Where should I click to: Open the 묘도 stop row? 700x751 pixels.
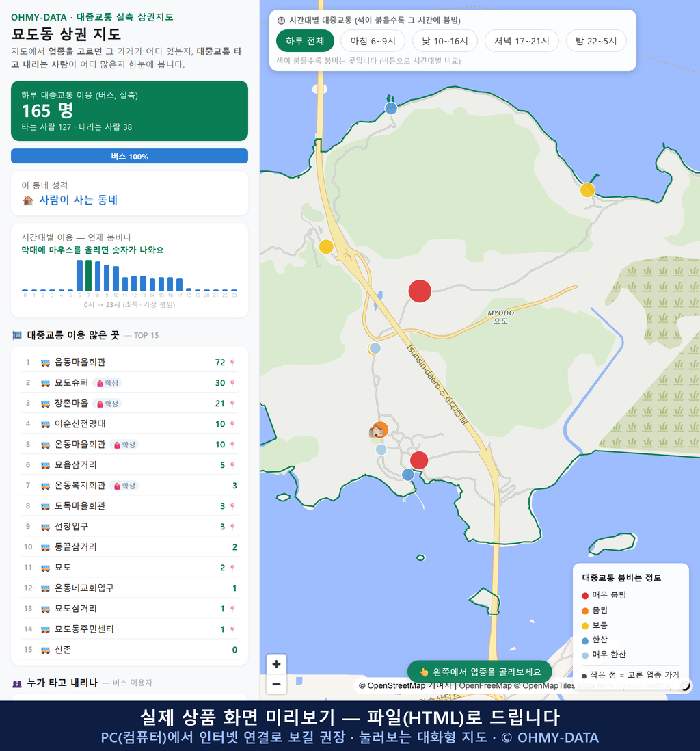click(129, 568)
